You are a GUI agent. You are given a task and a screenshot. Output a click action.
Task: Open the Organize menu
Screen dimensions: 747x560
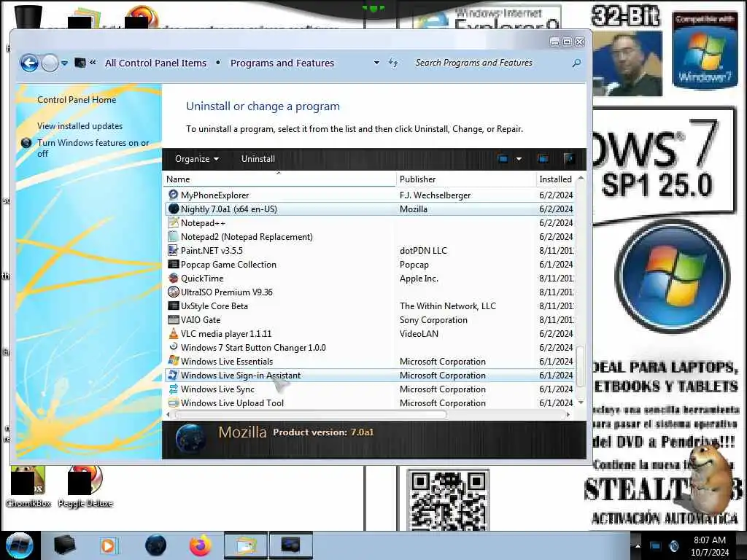tap(197, 159)
